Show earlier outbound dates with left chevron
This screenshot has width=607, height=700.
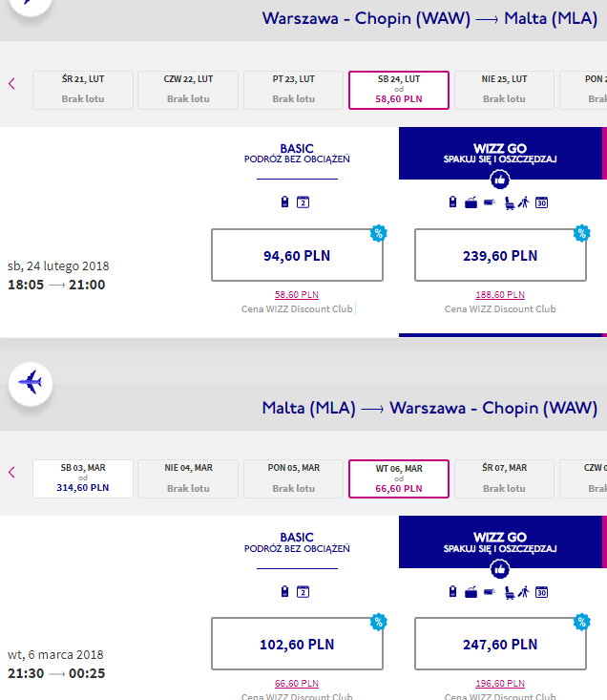coord(12,83)
